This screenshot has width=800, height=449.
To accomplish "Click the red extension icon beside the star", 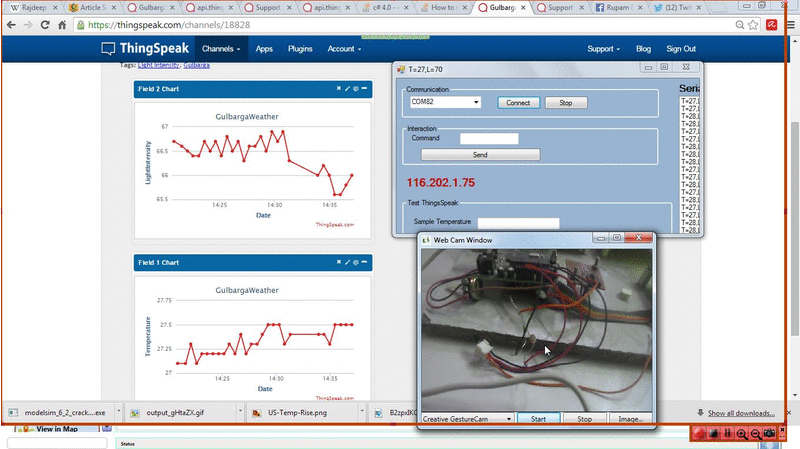I will coord(771,24).
